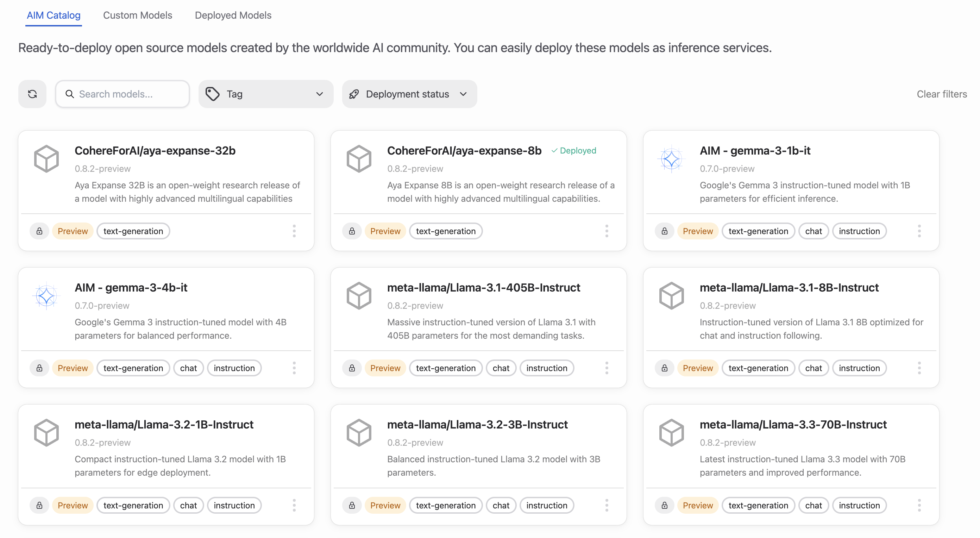Toggle the Preview badge on AIM - gemma-3-1b-it
The width and height of the screenshot is (980, 538).
coord(697,231)
